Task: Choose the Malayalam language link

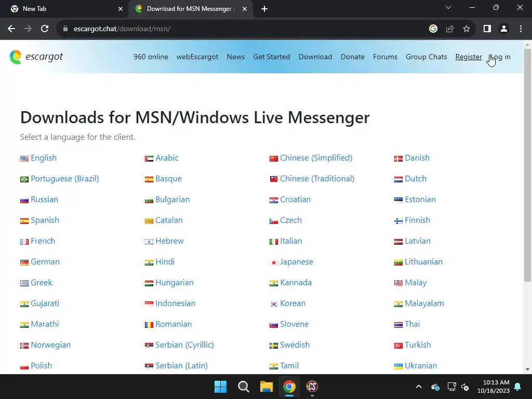Action: click(x=424, y=303)
